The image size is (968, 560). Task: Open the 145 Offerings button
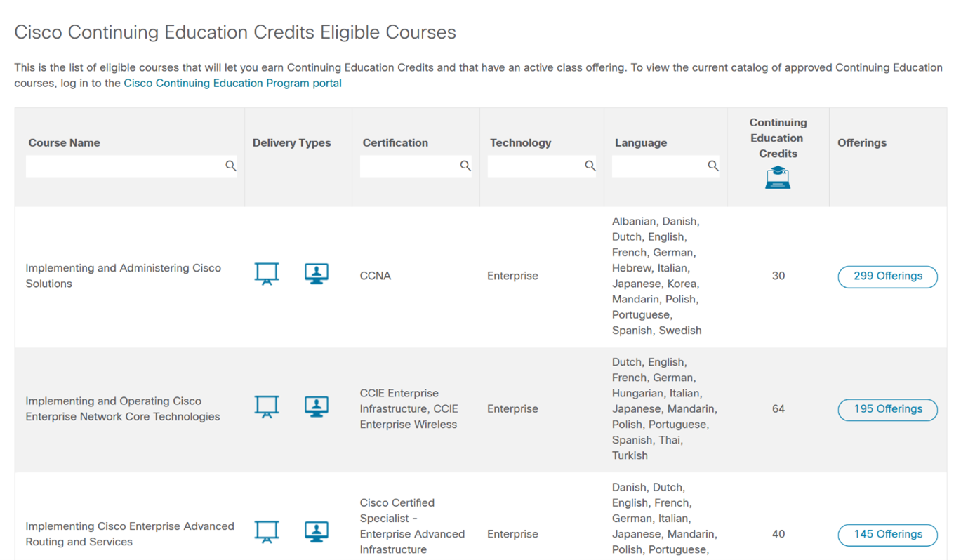[887, 534]
